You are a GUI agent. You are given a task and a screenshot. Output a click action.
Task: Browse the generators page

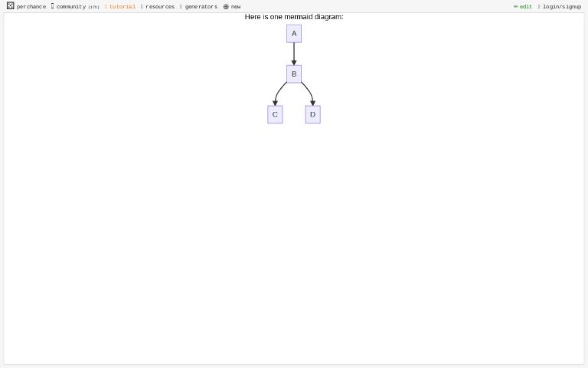(201, 7)
